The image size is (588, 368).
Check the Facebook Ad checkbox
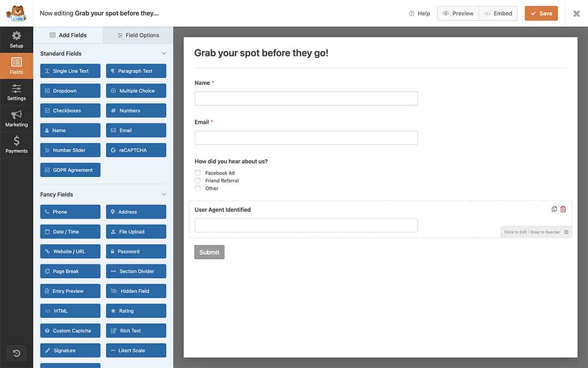click(x=198, y=172)
